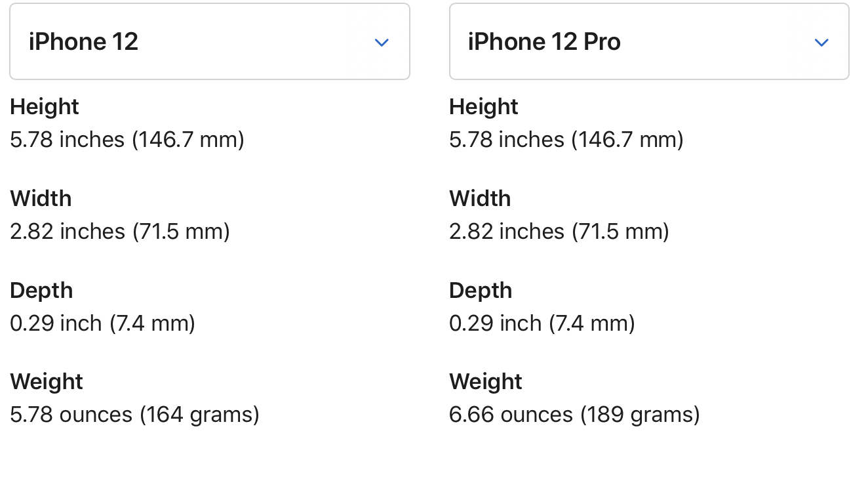Click the iPhone 12 Pro Depth heading
Image resolution: width=868 pixels, height=500 pixels.
(x=481, y=290)
